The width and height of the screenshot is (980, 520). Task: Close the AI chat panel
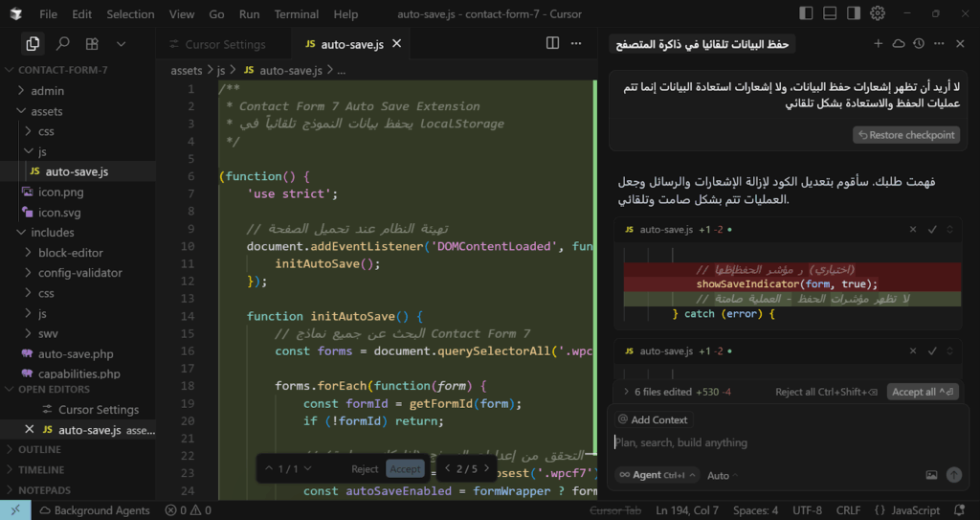(x=961, y=44)
